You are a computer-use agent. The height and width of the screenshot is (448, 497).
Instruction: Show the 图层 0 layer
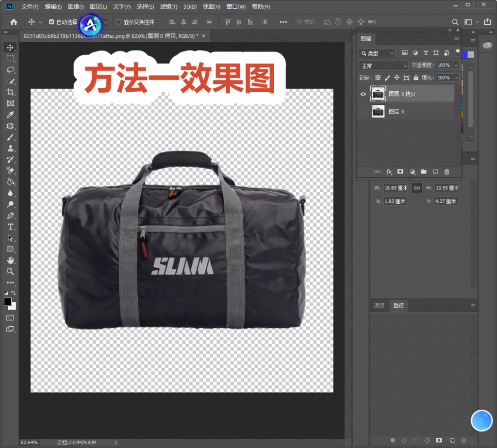coord(363,112)
